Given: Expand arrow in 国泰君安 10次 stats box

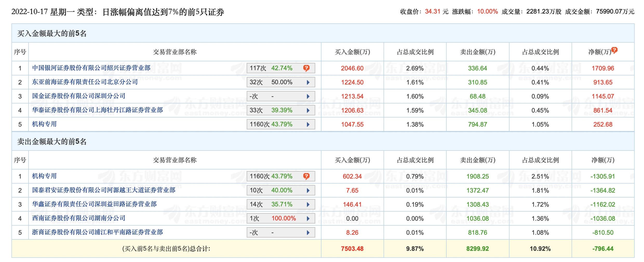Looking at the screenshot, I should pyautogui.click(x=308, y=191).
